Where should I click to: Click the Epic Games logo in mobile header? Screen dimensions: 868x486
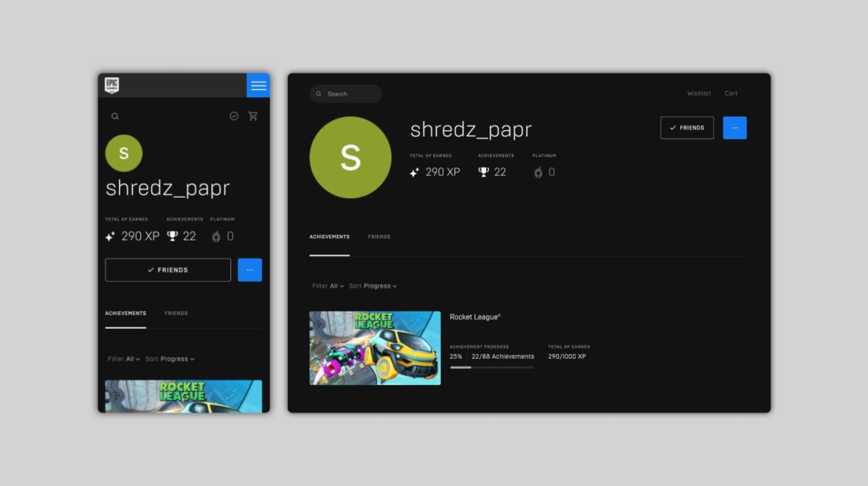click(x=112, y=86)
